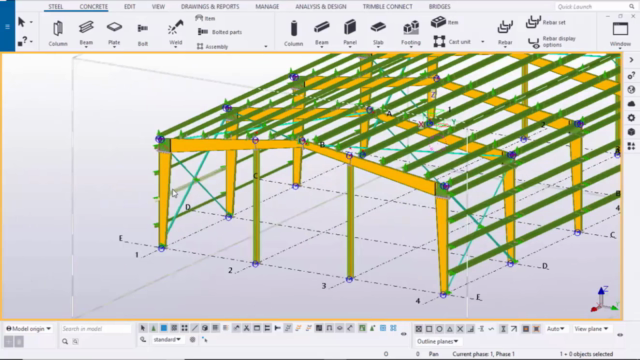Toggle the Select all switch arrow
The width and height of the screenshot is (640, 360).
pos(143,328)
